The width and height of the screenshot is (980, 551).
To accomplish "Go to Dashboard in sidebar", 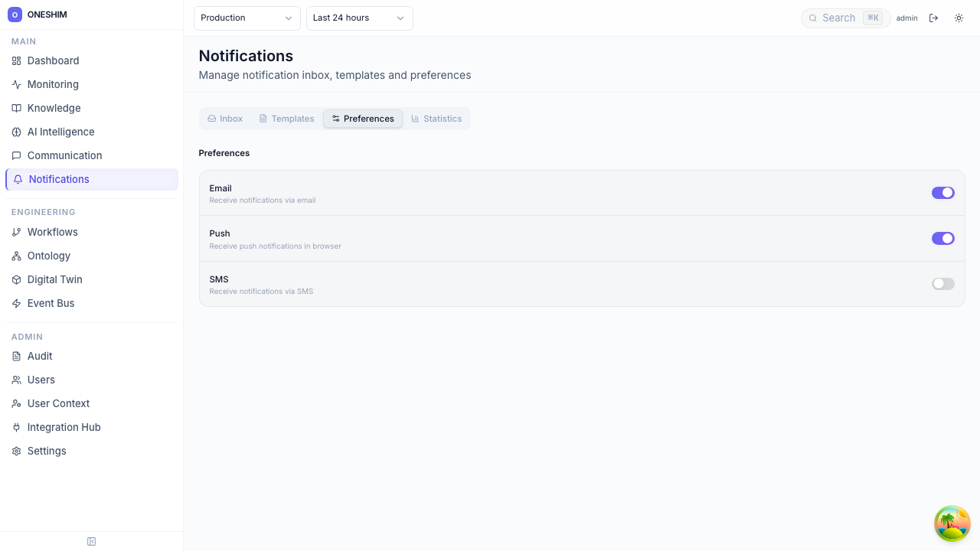I will [53, 61].
